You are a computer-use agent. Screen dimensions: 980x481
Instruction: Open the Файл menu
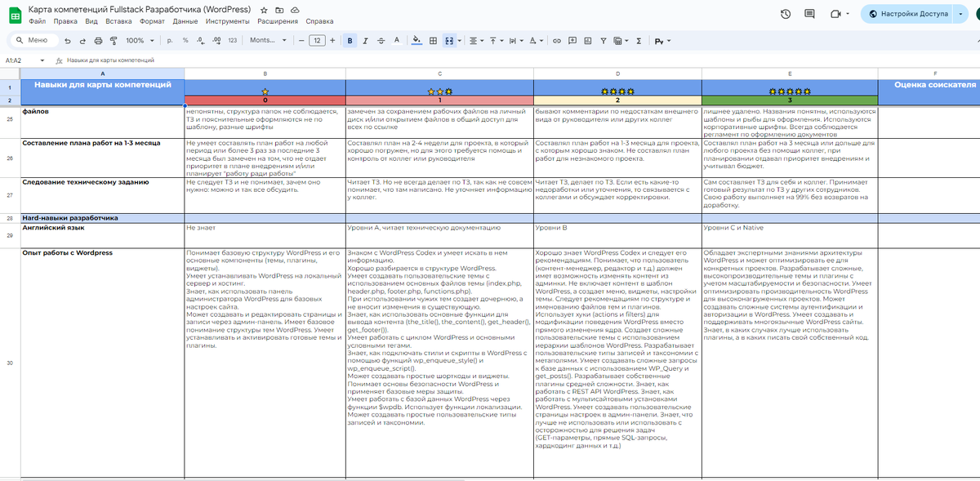[38, 20]
